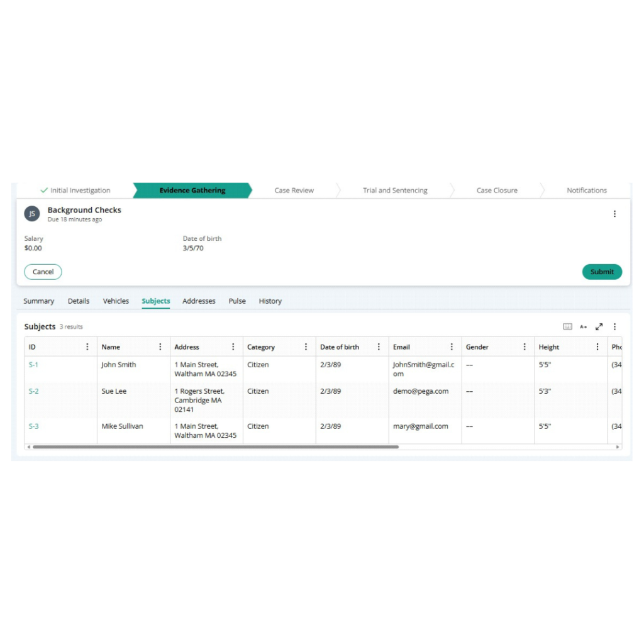The image size is (644, 644).
Task: Click the JS user avatar
Action: click(32, 214)
